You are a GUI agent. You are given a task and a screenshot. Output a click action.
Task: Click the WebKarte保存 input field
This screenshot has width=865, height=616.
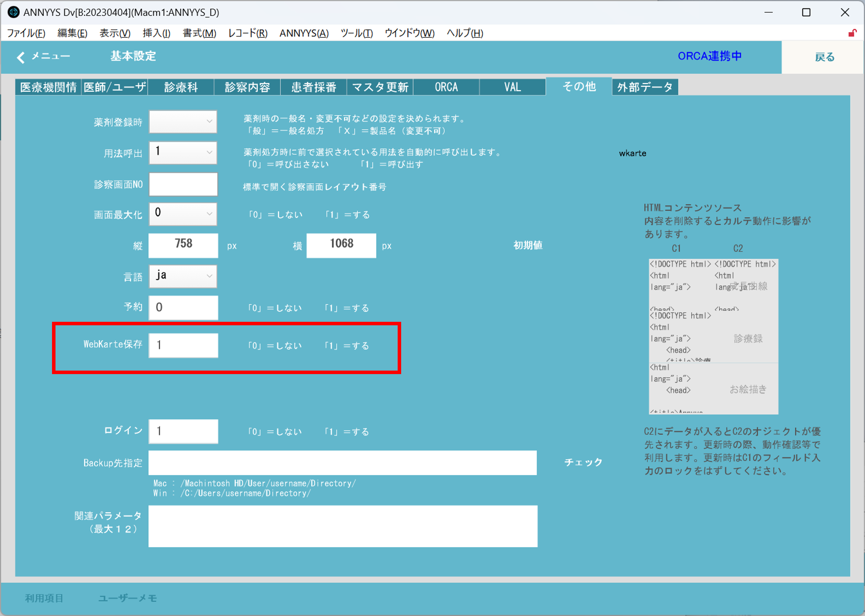[x=183, y=345]
